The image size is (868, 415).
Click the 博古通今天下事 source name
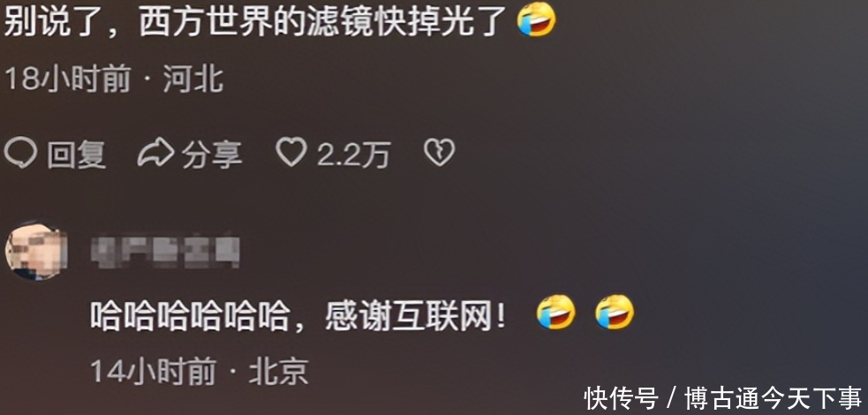tap(774, 398)
